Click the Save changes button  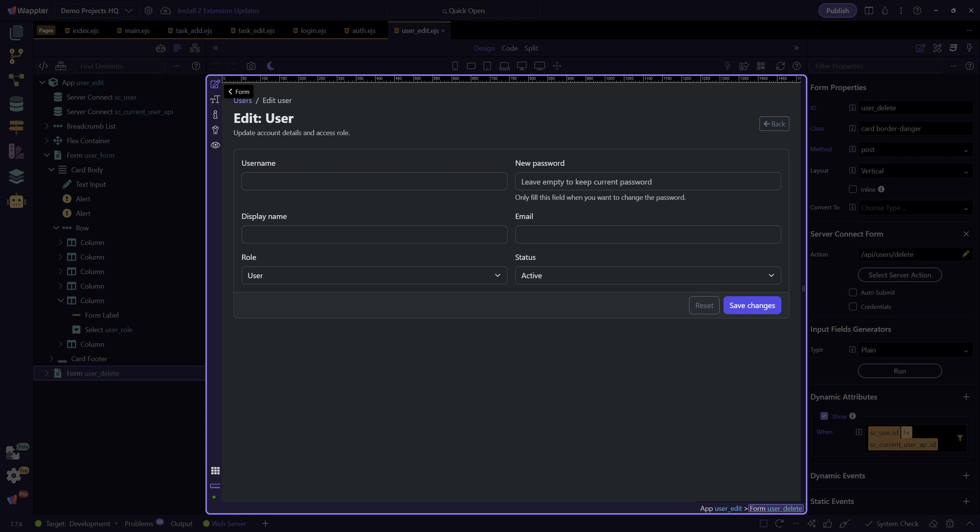coord(751,306)
